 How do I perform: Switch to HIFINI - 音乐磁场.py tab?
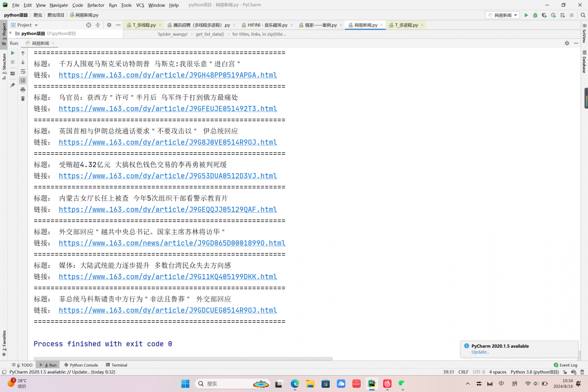267,25
